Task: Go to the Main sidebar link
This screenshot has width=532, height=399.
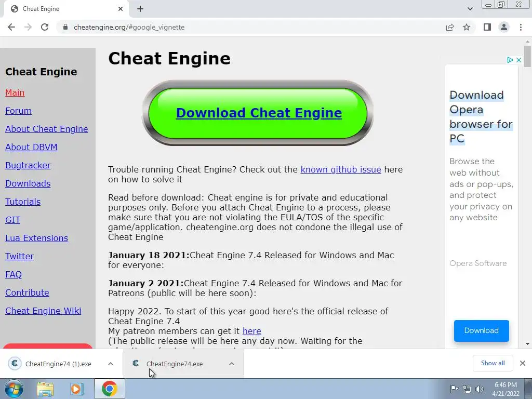Action: point(15,92)
